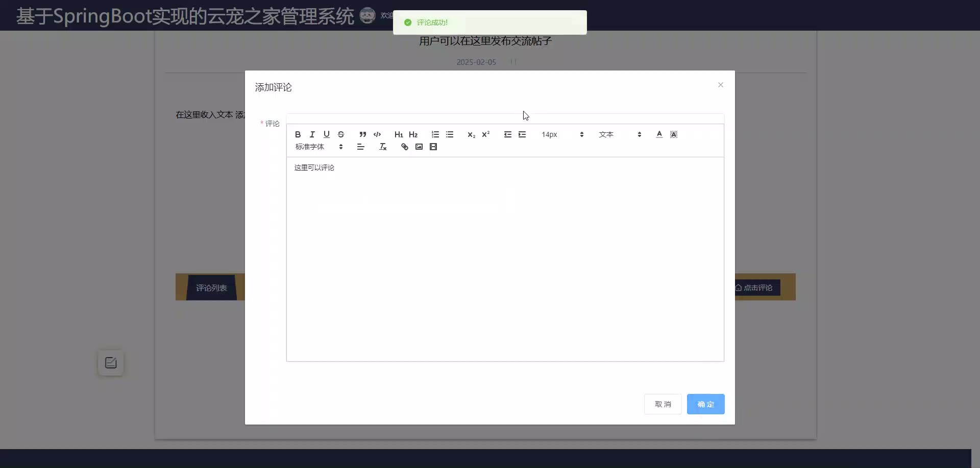Click the green success check icon

pyautogui.click(x=408, y=22)
